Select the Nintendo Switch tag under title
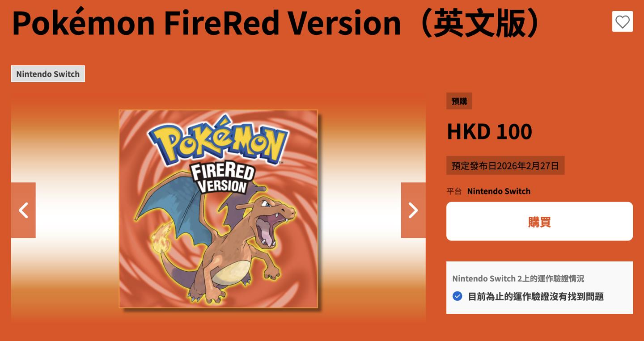The height and width of the screenshot is (341, 644). (x=48, y=74)
